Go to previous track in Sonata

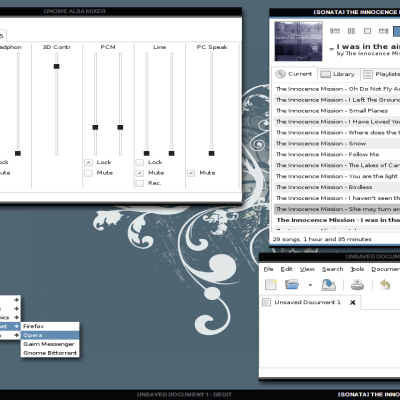click(335, 31)
